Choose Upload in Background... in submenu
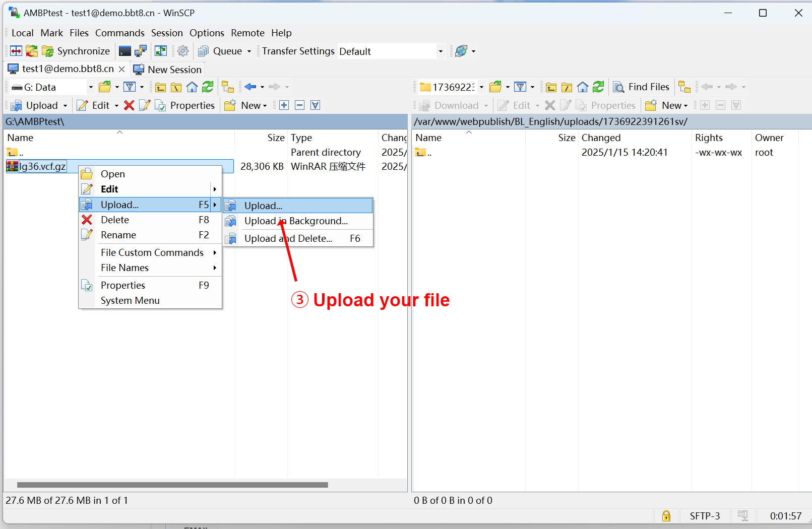The width and height of the screenshot is (812, 529). 298,221
